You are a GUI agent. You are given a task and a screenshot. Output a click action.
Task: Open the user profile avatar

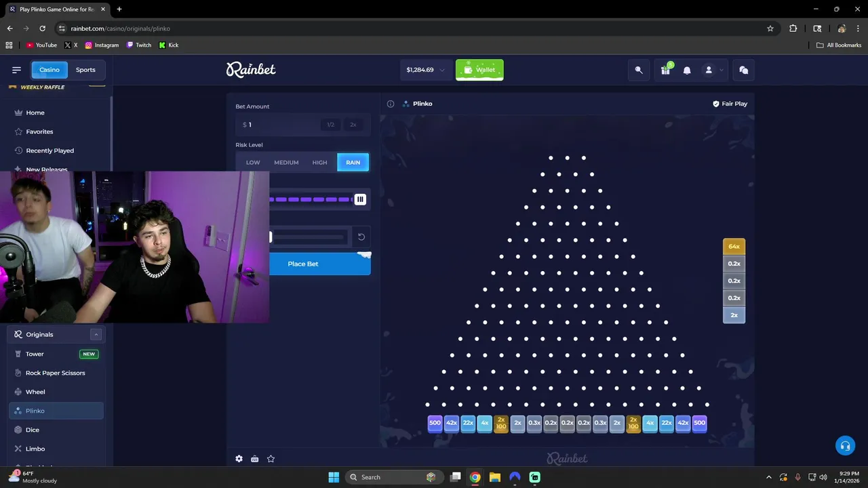pos(709,70)
